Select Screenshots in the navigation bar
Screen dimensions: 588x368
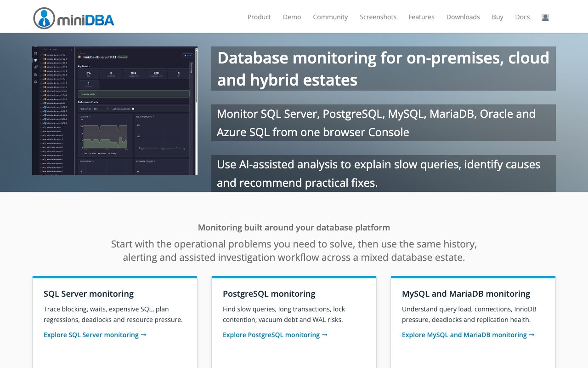(378, 17)
